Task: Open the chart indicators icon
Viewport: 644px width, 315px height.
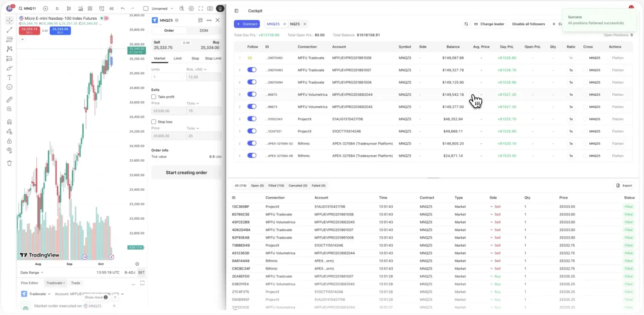Action: point(81,8)
